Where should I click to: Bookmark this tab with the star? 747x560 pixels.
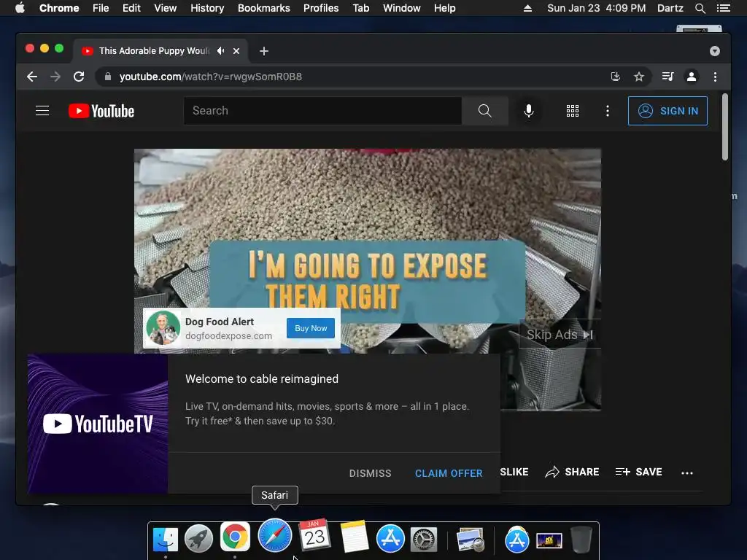coord(639,77)
